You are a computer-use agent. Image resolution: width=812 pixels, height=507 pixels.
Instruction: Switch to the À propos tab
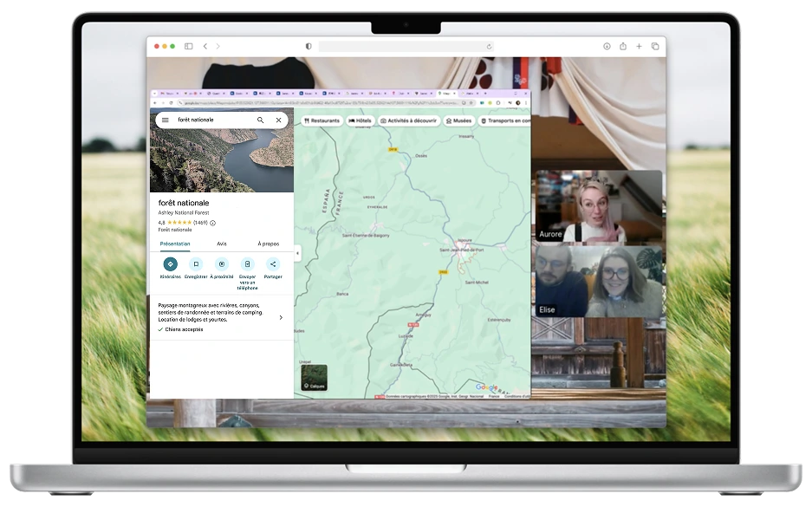coord(269,244)
